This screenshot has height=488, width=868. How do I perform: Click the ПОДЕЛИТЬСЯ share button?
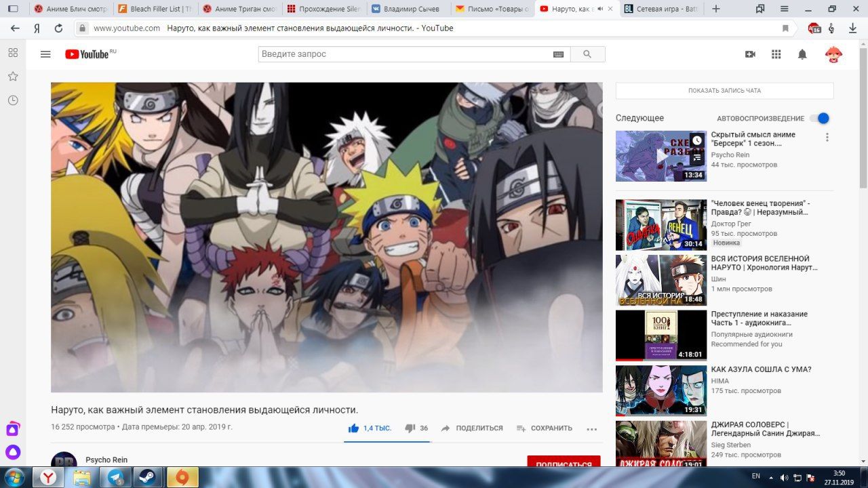pos(472,428)
